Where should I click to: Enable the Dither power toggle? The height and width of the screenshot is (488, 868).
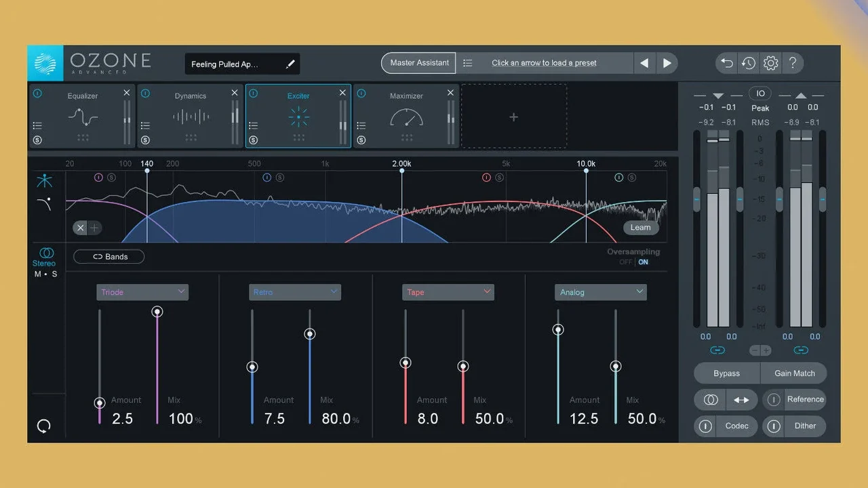[773, 426]
